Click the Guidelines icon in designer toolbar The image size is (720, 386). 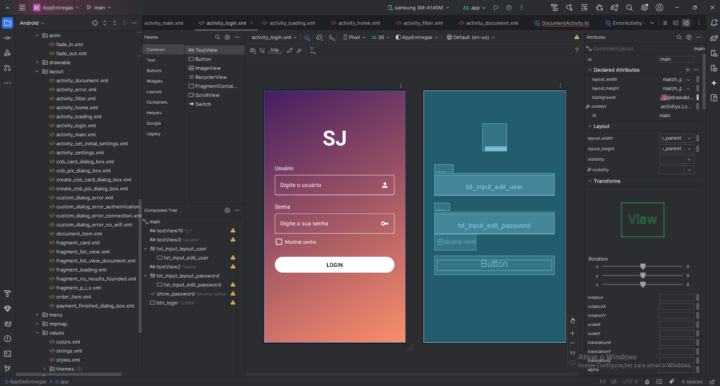[x=312, y=50]
